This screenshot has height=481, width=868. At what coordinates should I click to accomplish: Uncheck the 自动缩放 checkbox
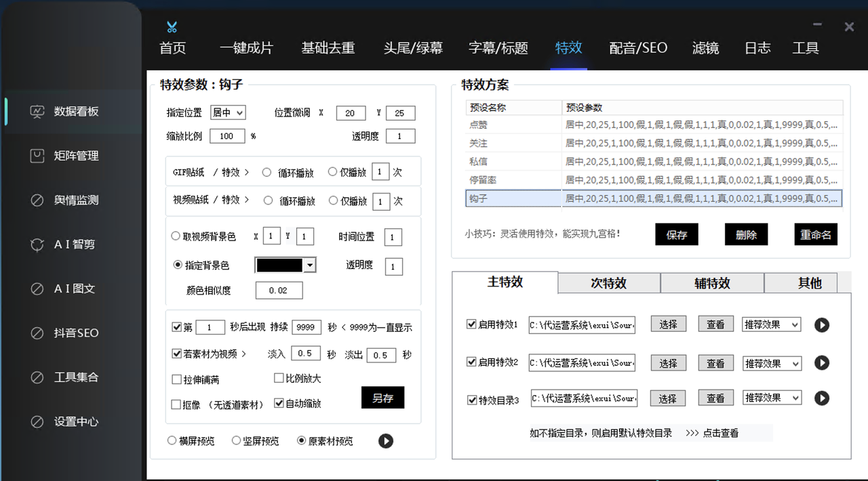(279, 403)
